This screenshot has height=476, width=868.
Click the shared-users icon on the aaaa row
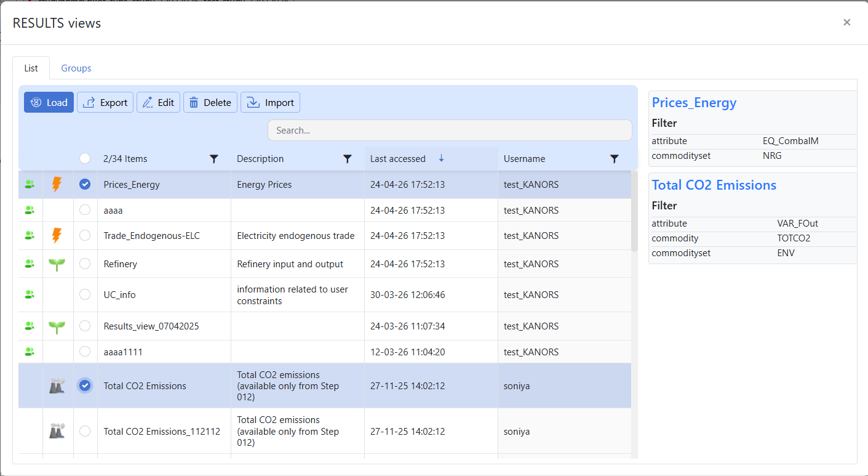30,210
